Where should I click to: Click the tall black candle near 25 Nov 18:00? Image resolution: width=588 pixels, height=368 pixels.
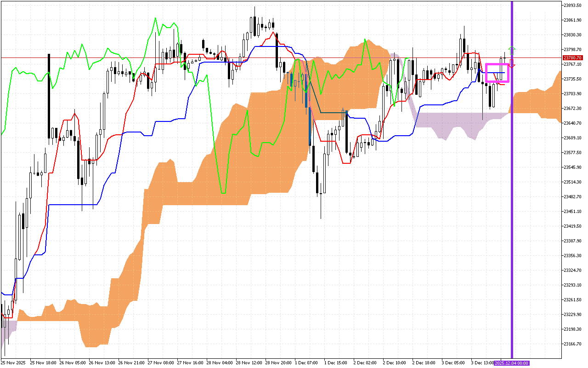tap(48, 97)
